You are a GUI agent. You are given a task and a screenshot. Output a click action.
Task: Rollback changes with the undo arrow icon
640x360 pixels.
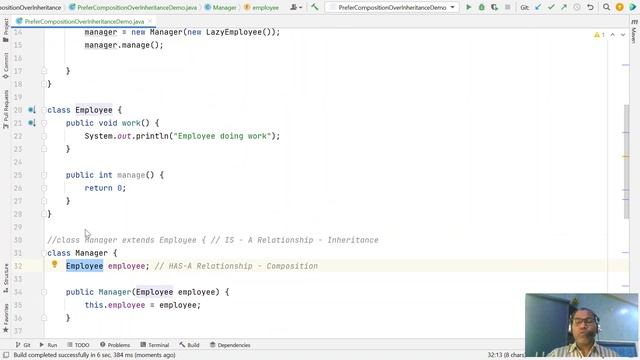(x=590, y=7)
